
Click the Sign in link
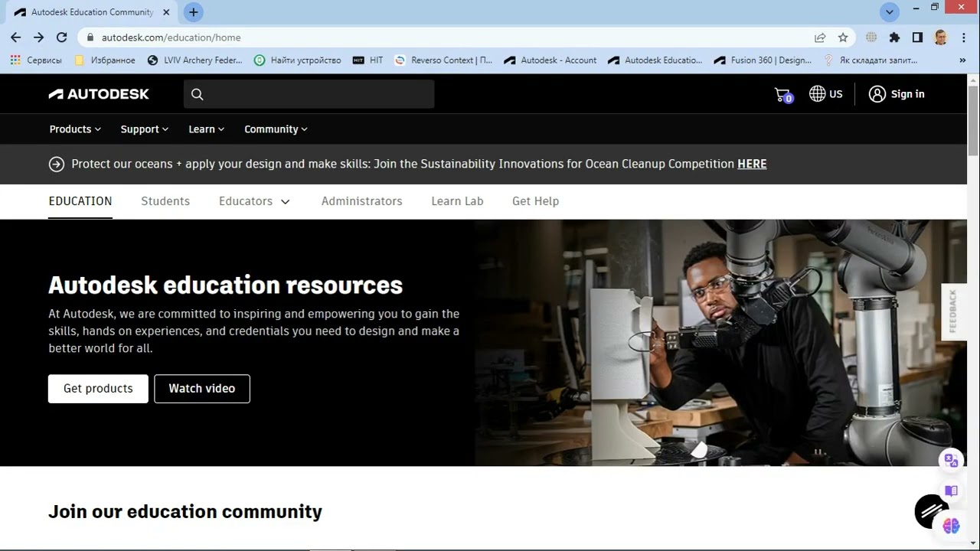click(907, 94)
